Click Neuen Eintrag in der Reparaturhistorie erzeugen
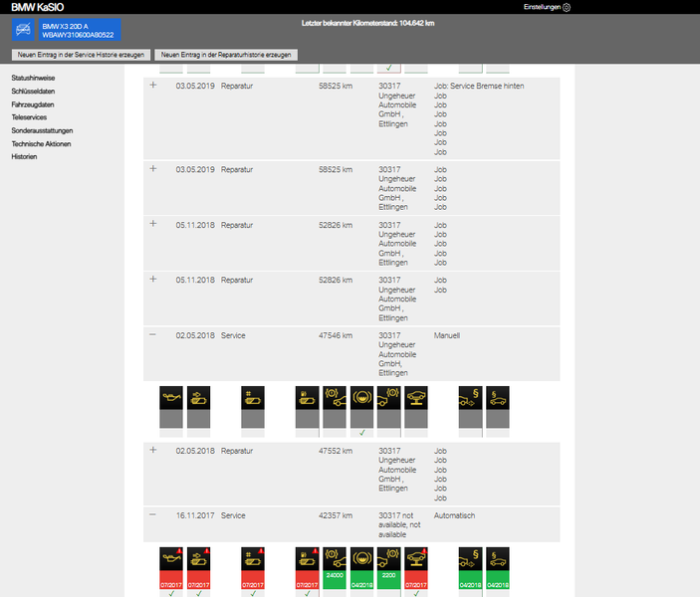The image size is (700, 597). (x=226, y=55)
